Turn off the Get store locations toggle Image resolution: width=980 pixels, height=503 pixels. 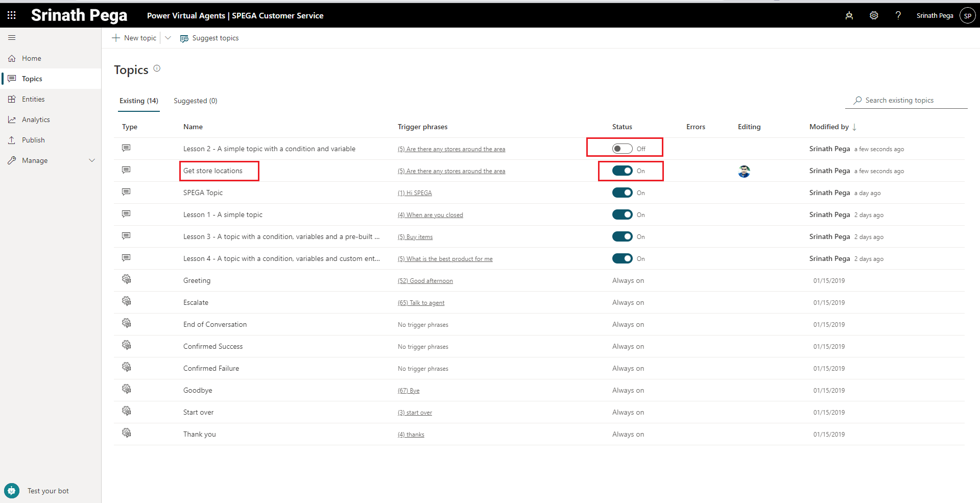point(622,171)
